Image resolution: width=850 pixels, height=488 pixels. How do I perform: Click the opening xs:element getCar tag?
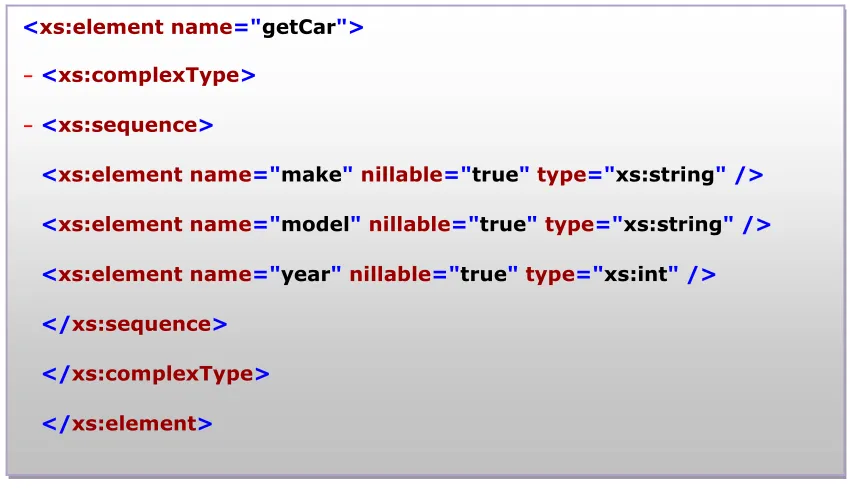tap(194, 27)
